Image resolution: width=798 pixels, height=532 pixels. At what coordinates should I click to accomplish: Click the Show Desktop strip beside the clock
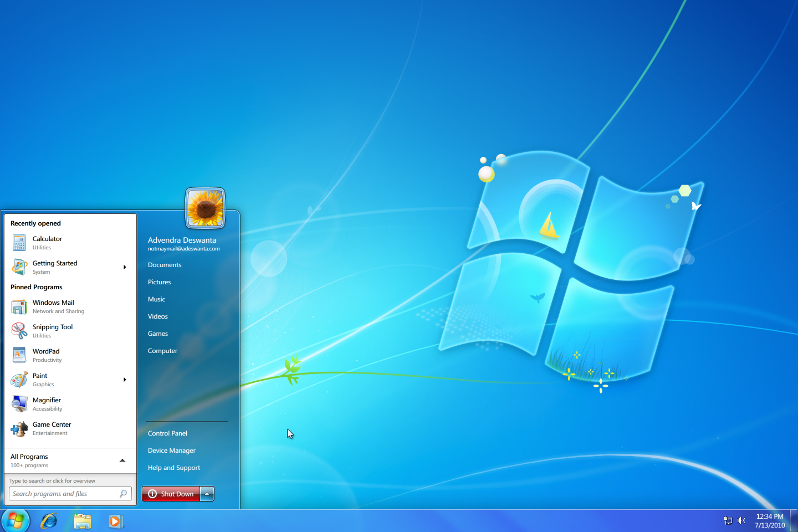pos(794,521)
